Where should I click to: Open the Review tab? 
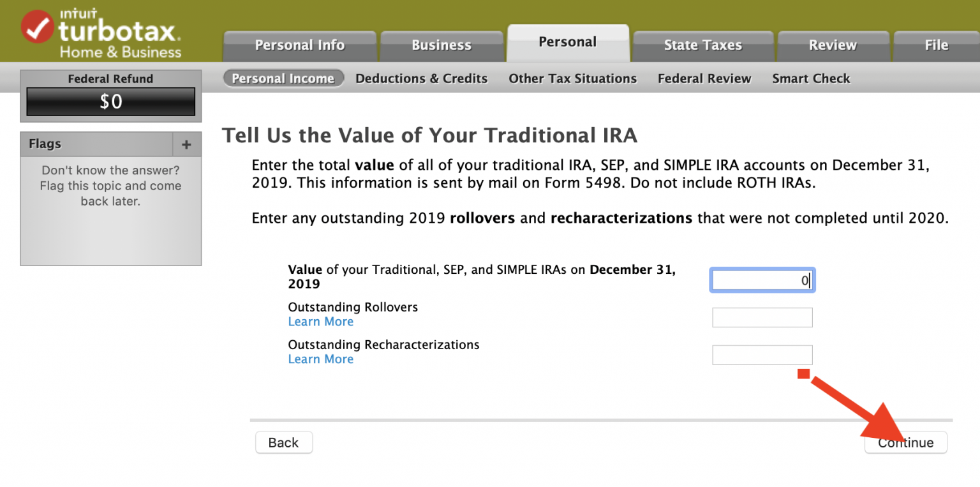832,45
